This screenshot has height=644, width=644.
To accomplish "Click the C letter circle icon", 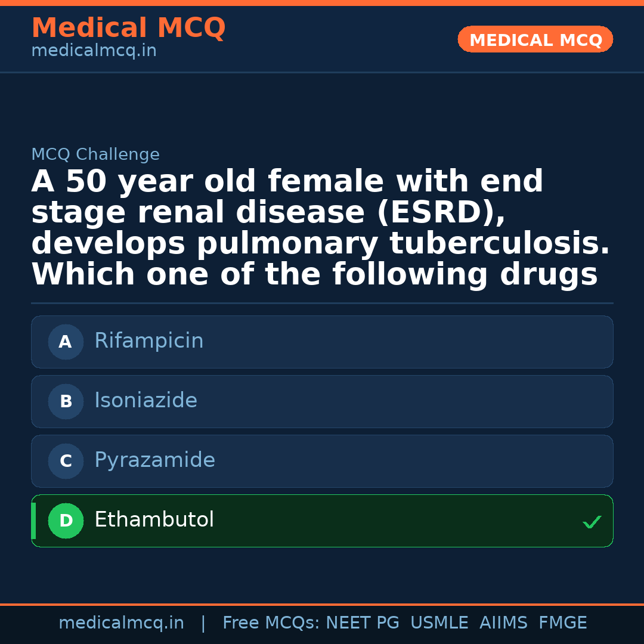I will point(66,461).
